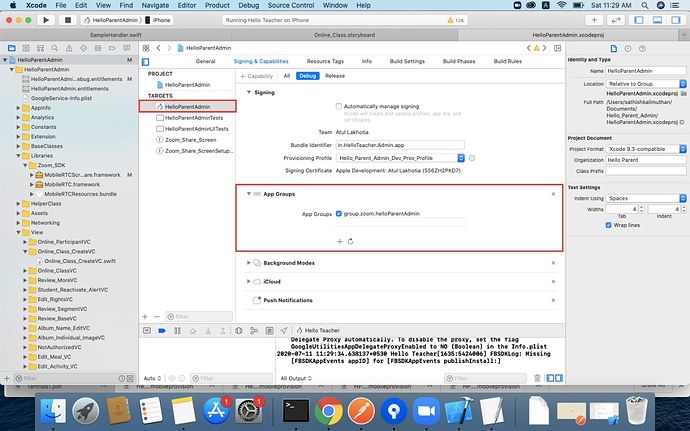Open the Project Format dropdown
The image size is (690, 431).
[646, 149]
